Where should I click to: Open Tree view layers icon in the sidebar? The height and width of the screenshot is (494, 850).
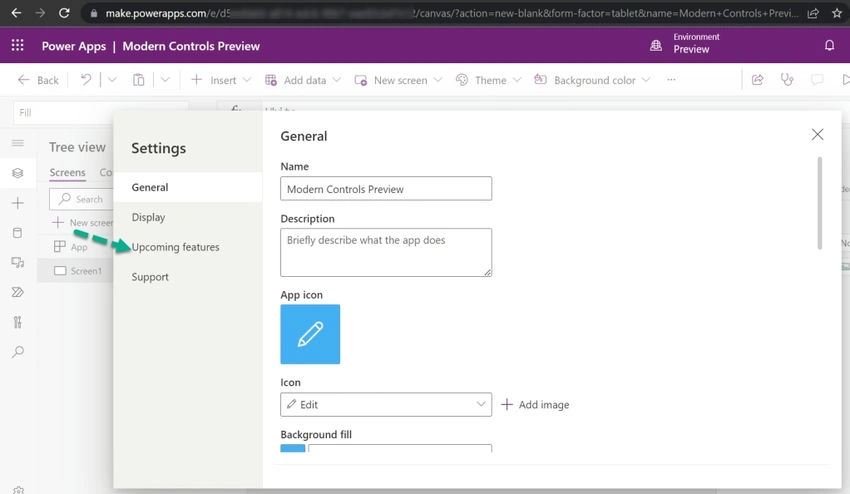click(x=18, y=173)
